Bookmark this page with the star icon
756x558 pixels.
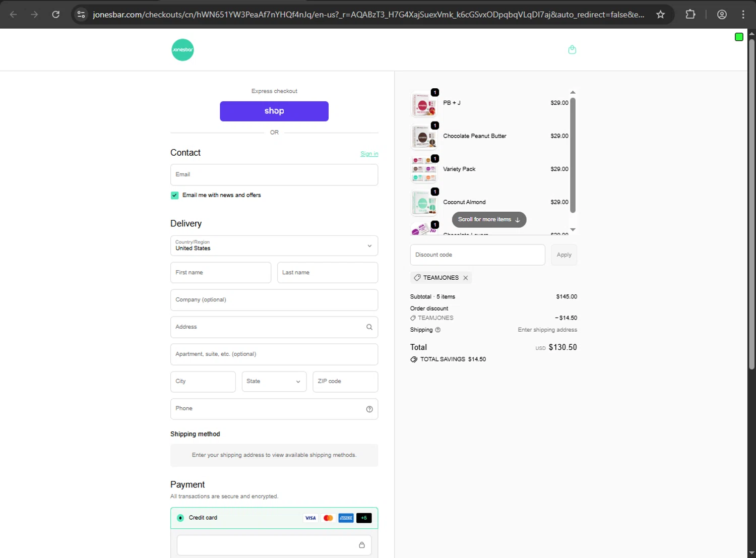tap(660, 15)
